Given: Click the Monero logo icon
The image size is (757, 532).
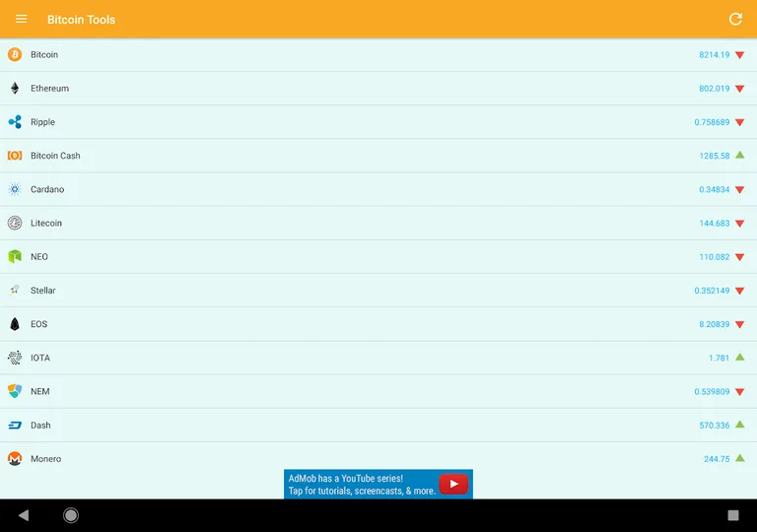Looking at the screenshot, I should click(15, 459).
